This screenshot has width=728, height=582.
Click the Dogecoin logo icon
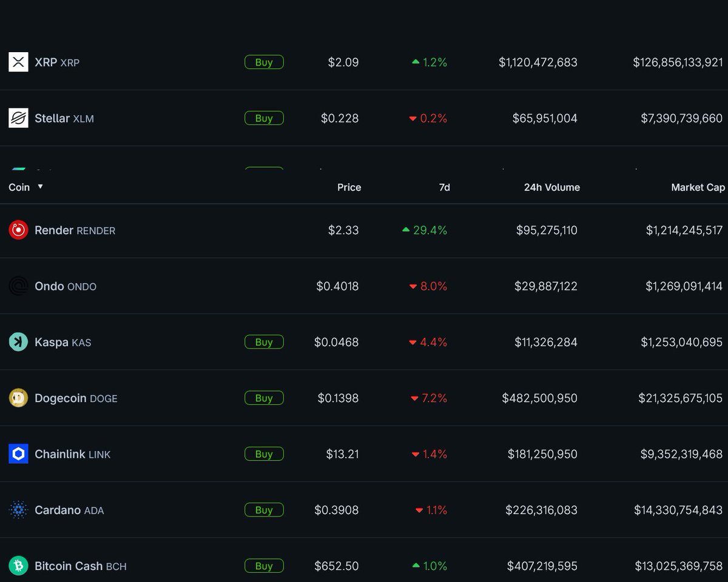tap(18, 398)
